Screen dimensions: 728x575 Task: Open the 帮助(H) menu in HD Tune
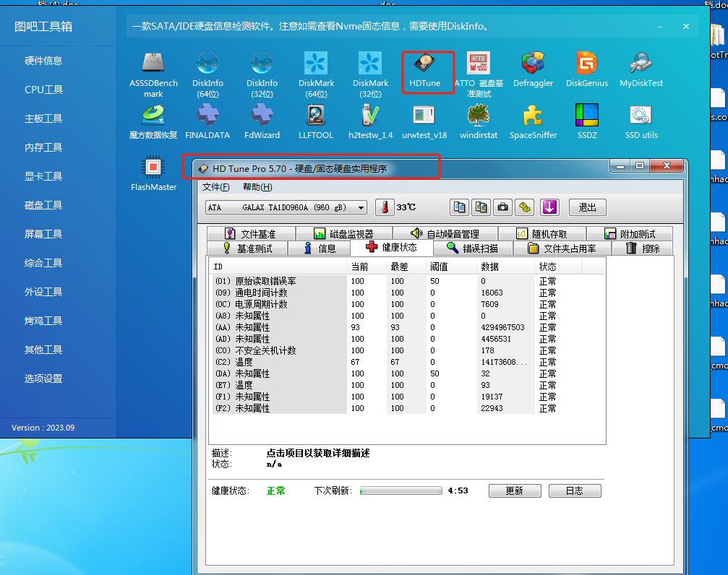(257, 187)
